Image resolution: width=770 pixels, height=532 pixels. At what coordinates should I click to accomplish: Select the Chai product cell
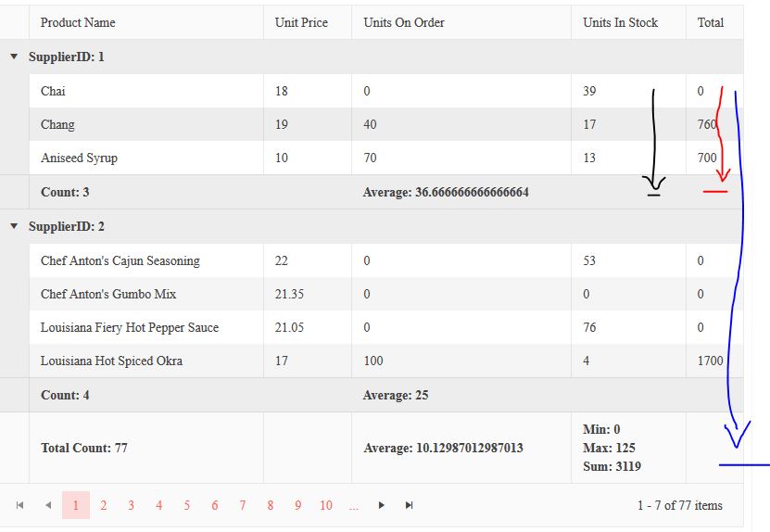click(53, 91)
